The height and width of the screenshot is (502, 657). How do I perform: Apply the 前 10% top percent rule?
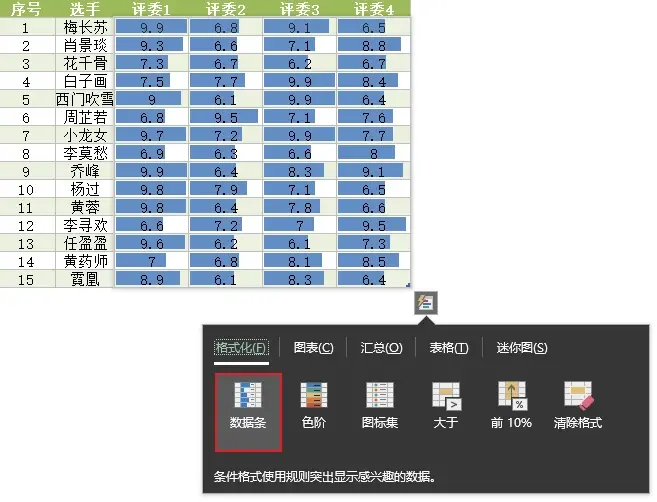(x=511, y=405)
